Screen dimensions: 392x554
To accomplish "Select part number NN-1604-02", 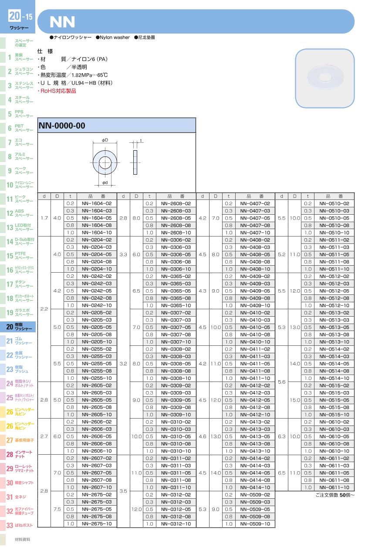I will pyautogui.click(x=97, y=204).
